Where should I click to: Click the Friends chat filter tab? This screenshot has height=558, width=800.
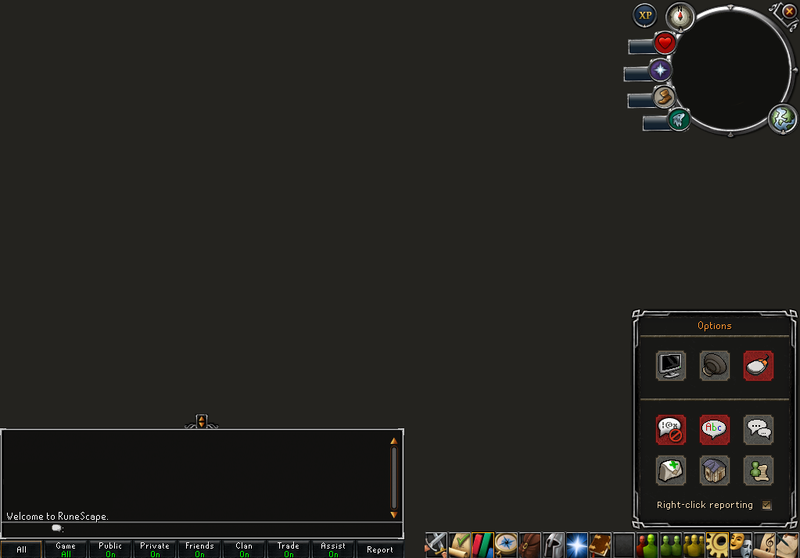[x=199, y=549]
